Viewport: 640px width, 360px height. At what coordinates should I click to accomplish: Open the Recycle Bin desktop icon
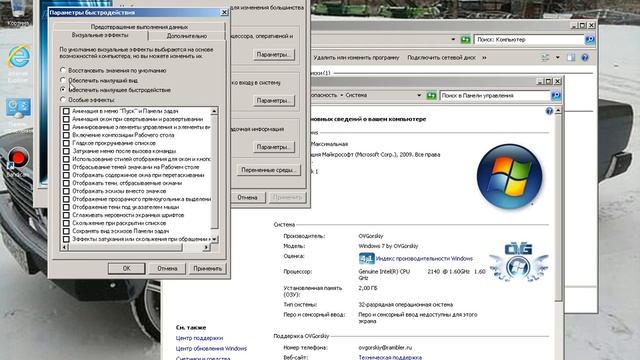(x=18, y=10)
